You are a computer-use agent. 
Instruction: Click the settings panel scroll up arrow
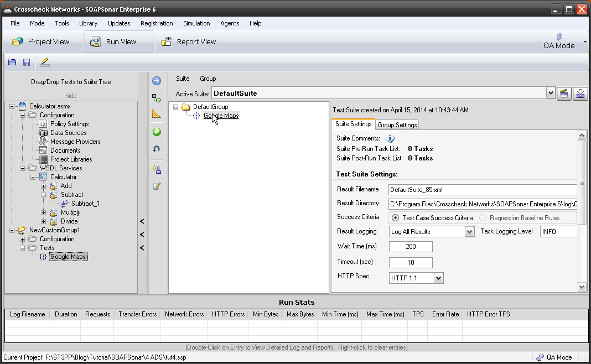(x=582, y=136)
